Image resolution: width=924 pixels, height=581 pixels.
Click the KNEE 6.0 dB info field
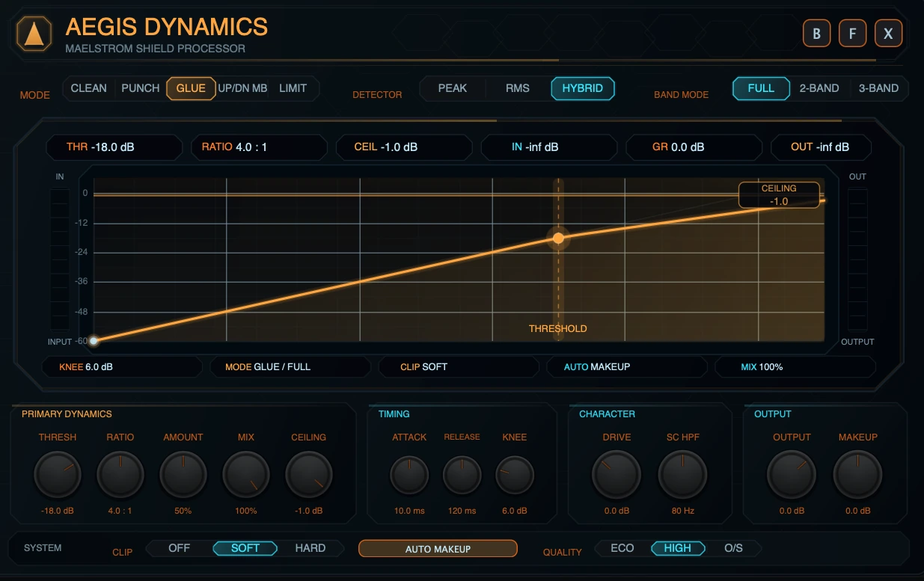point(123,367)
